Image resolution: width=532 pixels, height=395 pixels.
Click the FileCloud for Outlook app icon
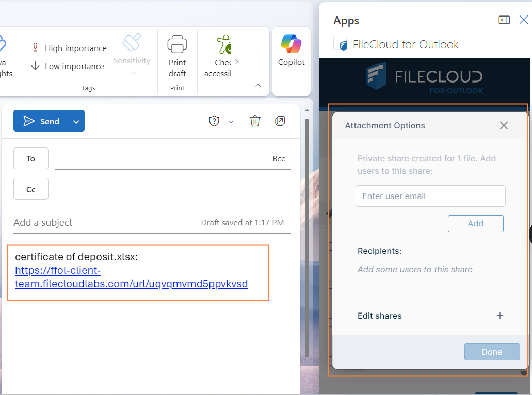(340, 44)
